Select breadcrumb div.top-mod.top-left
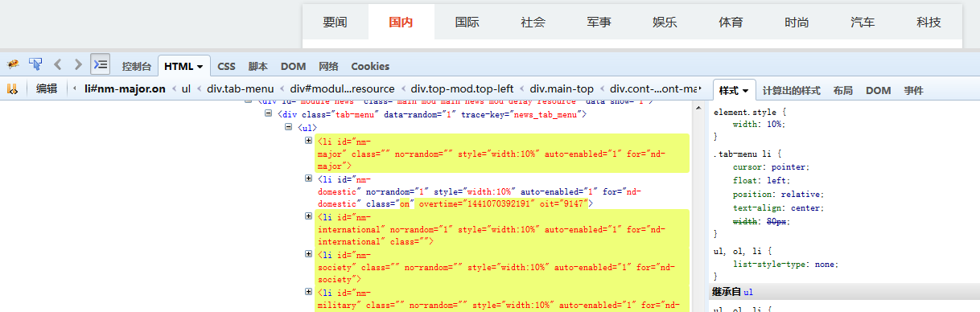Image resolution: width=980 pixels, height=312 pixels. pyautogui.click(x=463, y=89)
